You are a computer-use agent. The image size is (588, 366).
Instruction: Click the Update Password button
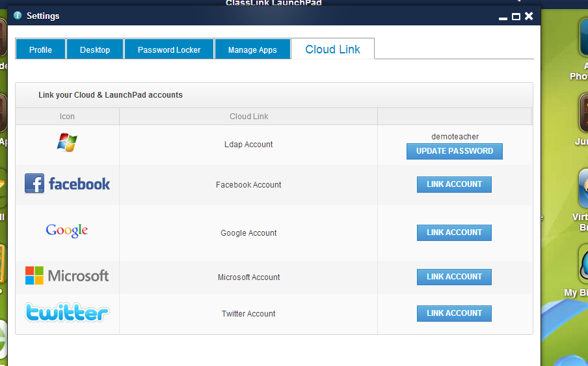click(455, 151)
